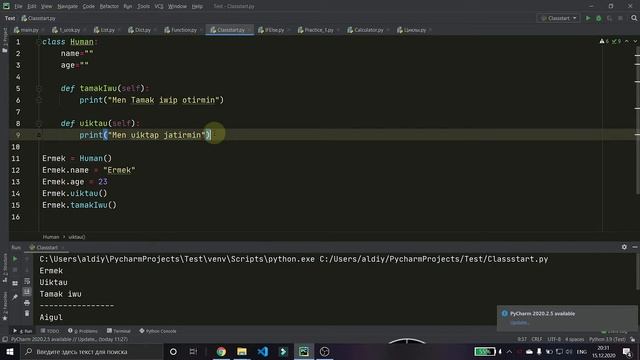Collapse the tamakIwu method fold marker
Viewport: 640px width, 360px height.
39,88
